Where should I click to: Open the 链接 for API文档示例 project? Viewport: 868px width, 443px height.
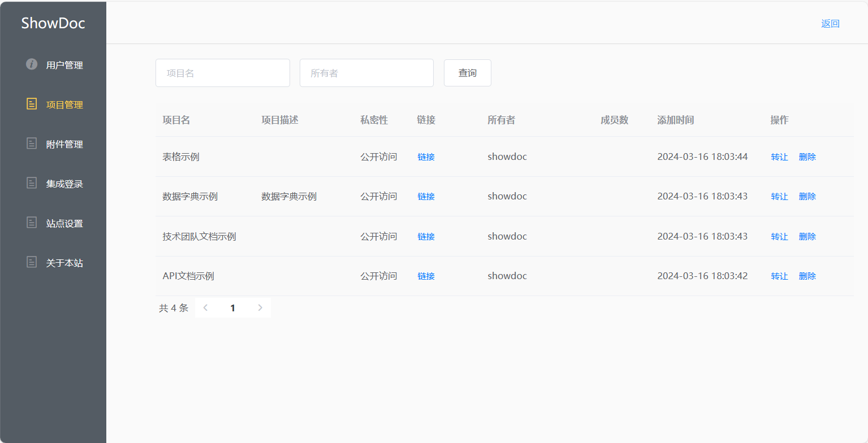point(426,276)
